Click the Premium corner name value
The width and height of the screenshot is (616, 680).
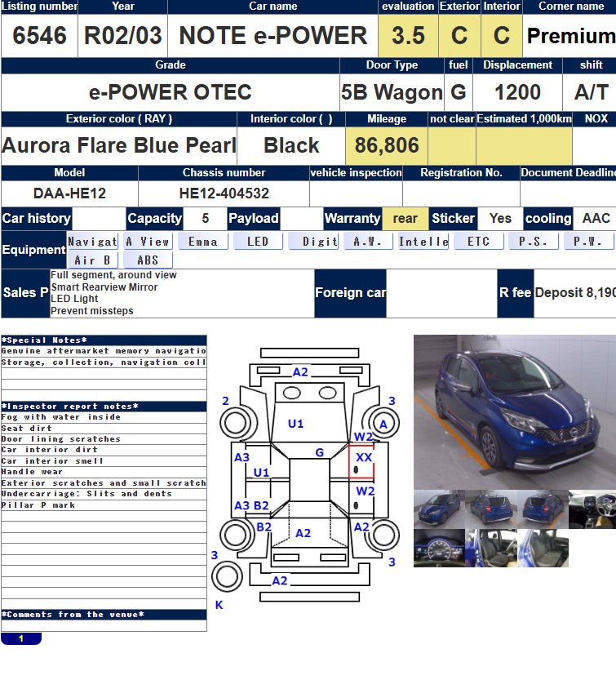point(571,36)
